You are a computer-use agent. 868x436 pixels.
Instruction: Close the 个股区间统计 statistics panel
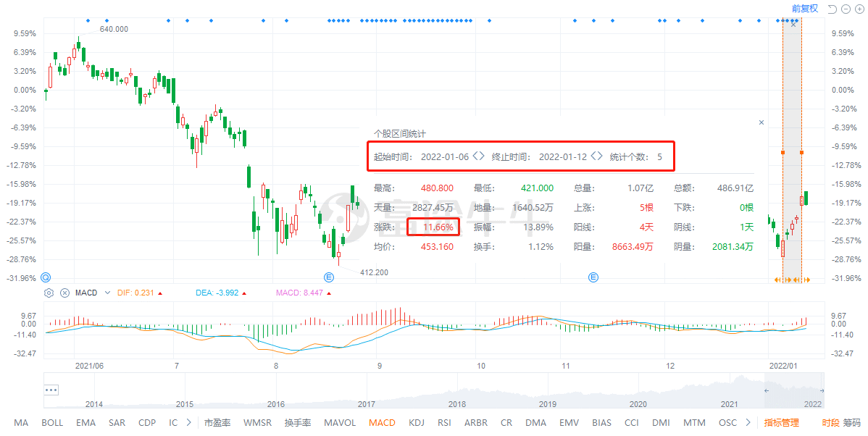pyautogui.click(x=761, y=122)
